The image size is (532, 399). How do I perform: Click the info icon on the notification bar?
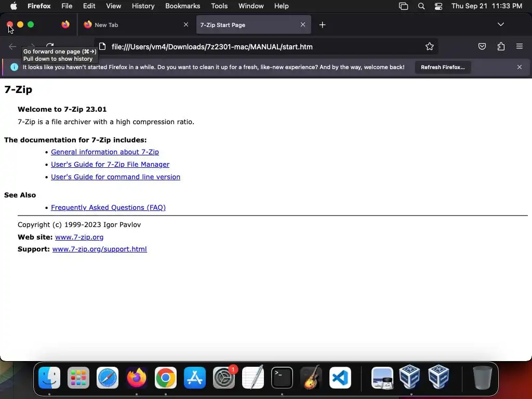point(14,67)
